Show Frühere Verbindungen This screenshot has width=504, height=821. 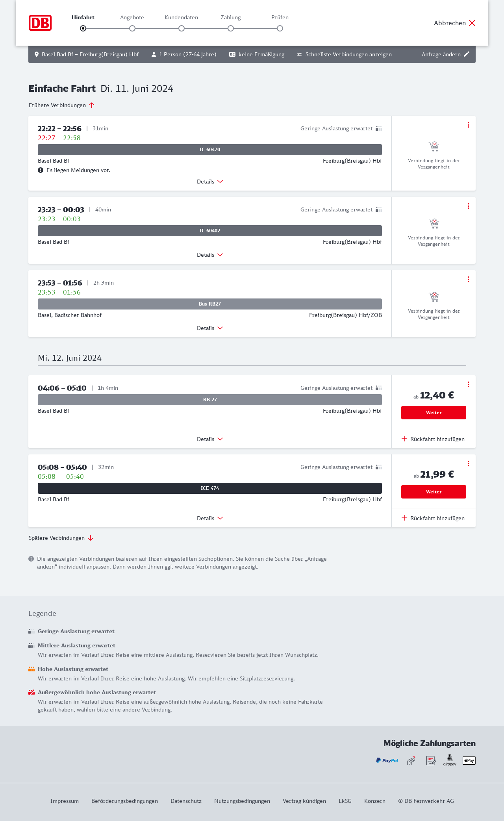(x=61, y=105)
